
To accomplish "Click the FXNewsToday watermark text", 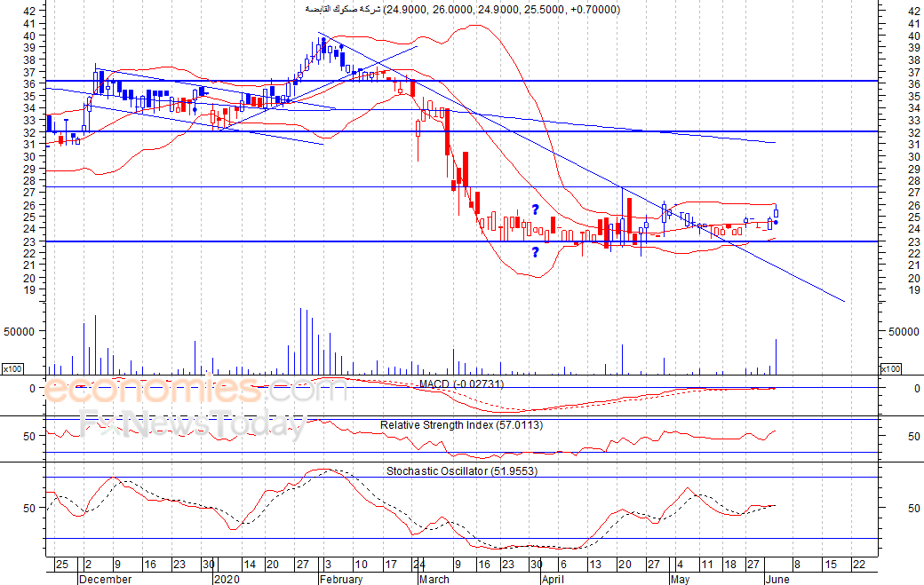I will (193, 426).
